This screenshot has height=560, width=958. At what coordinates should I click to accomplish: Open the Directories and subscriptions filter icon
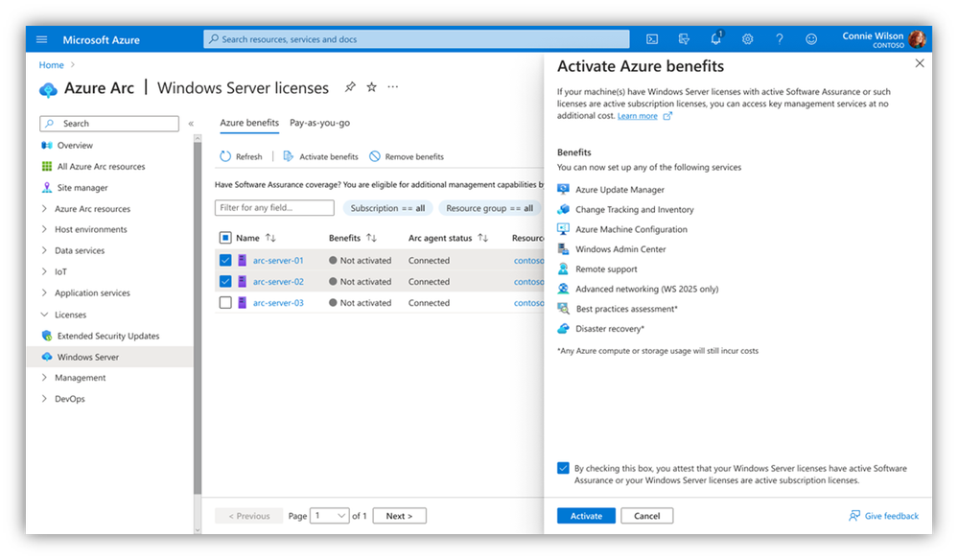[x=684, y=39]
